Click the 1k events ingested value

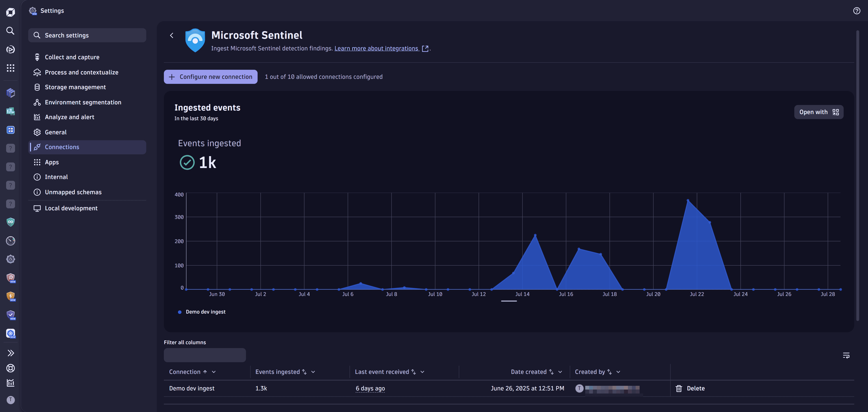point(207,162)
